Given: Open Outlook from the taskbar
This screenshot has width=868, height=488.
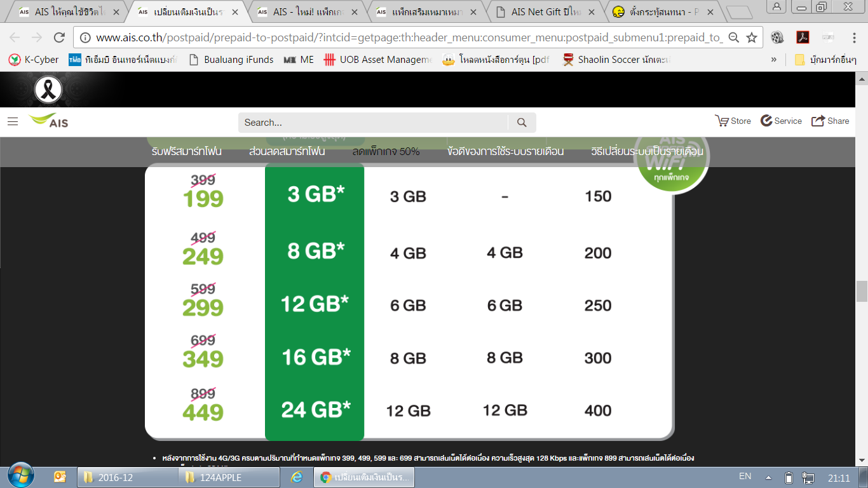Looking at the screenshot, I should point(60,477).
